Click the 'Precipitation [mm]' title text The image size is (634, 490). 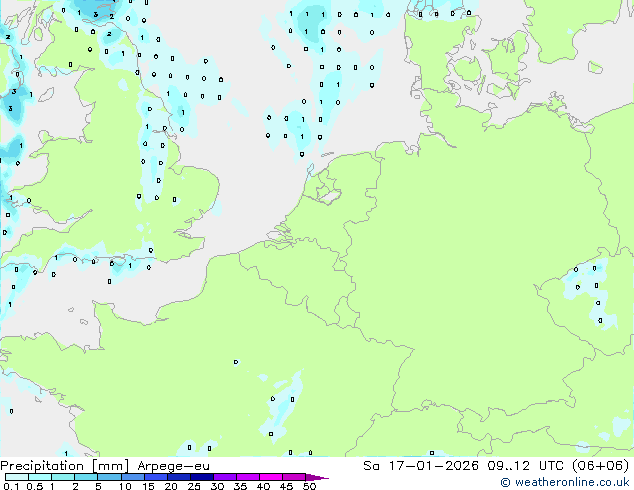[x=65, y=466]
